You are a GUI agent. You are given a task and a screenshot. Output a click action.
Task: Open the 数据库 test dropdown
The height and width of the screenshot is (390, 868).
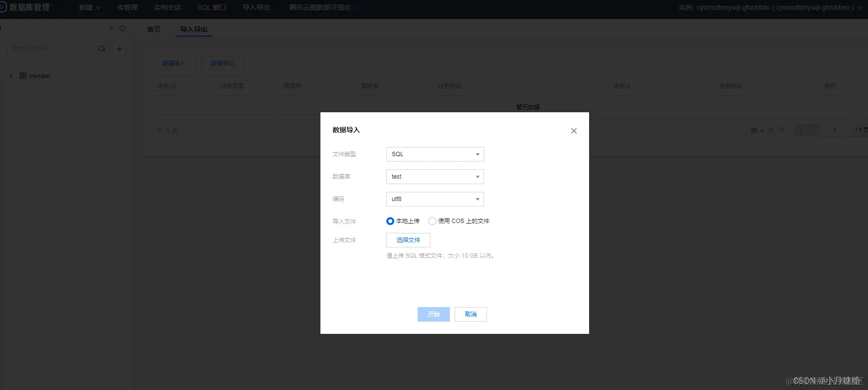pos(435,177)
